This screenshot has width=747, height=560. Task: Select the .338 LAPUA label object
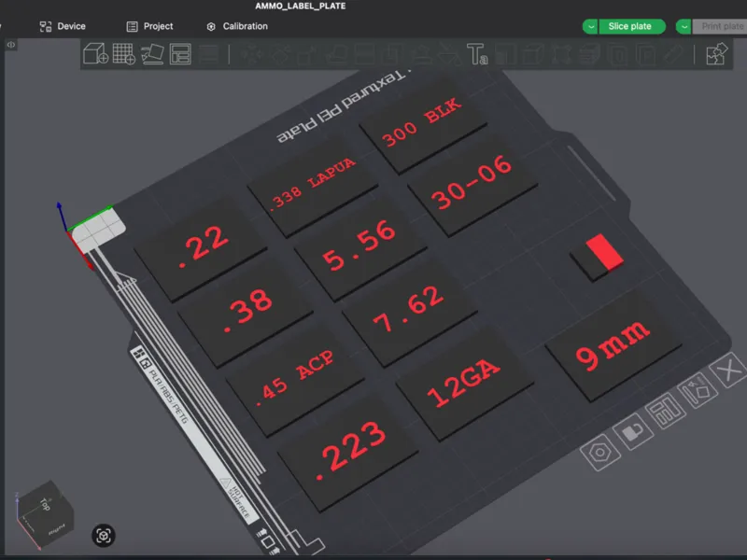click(x=313, y=186)
